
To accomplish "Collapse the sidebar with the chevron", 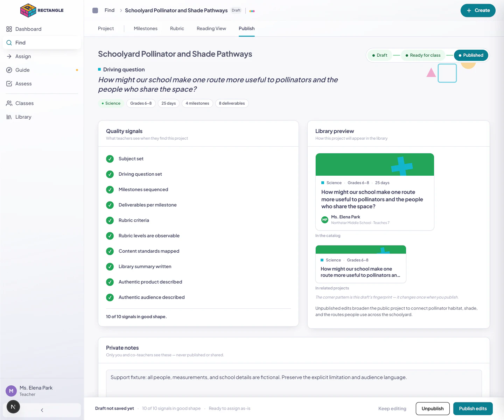I will [x=42, y=410].
